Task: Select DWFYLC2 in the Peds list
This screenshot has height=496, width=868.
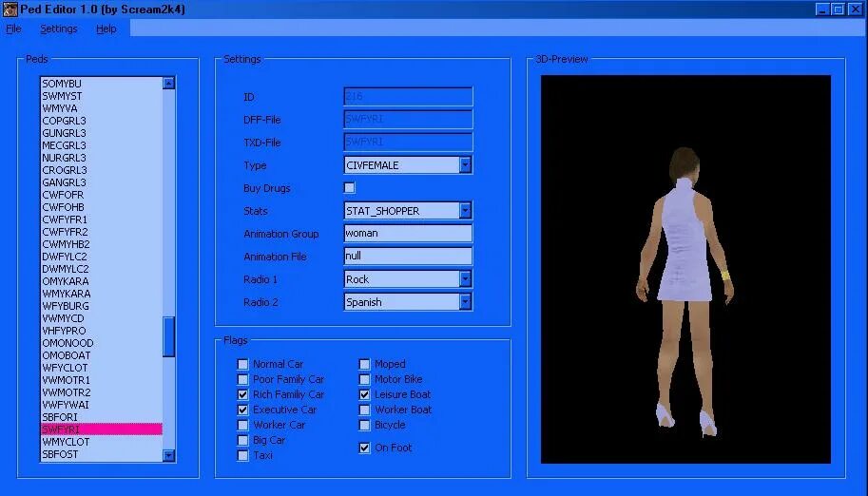Action: click(102, 257)
